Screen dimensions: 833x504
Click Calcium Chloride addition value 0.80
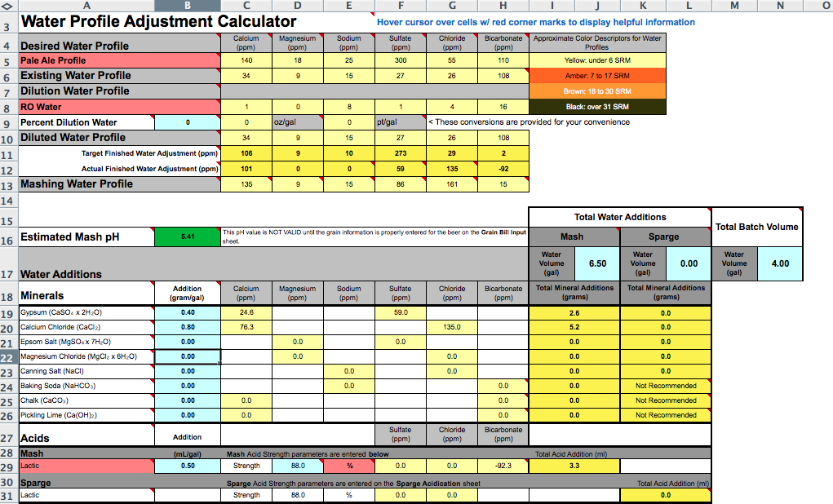click(188, 327)
